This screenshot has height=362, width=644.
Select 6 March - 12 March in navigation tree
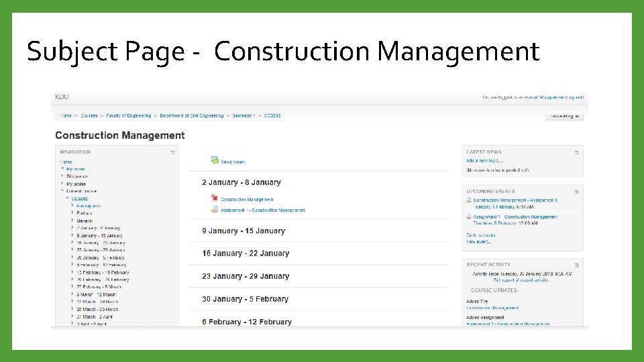coord(96,295)
